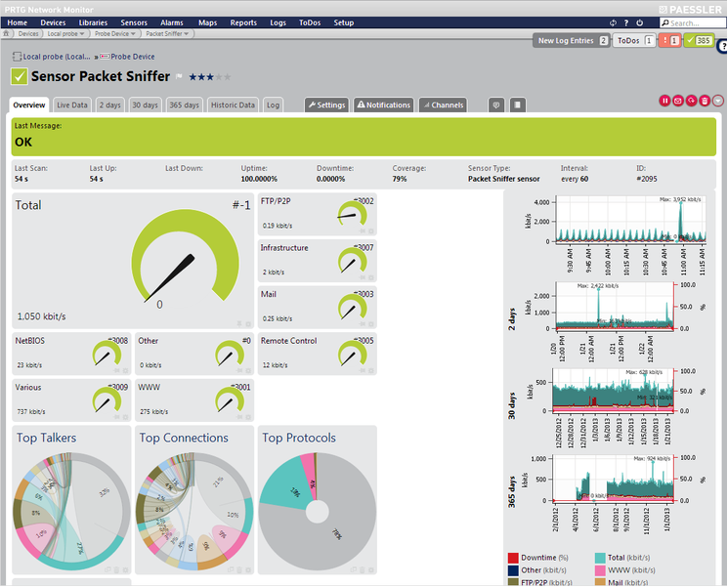Viewport: 728px width, 587px height.
Task: Open the Top Protocols pie chart
Action: 318,512
